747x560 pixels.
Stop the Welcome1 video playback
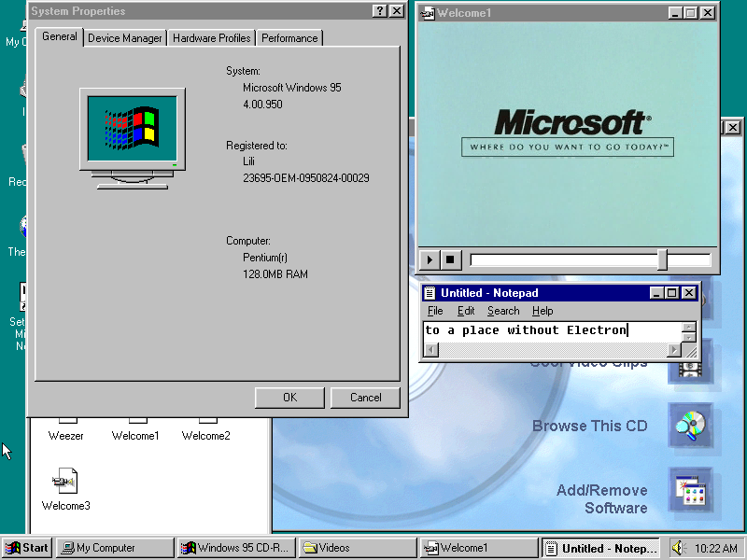[450, 259]
